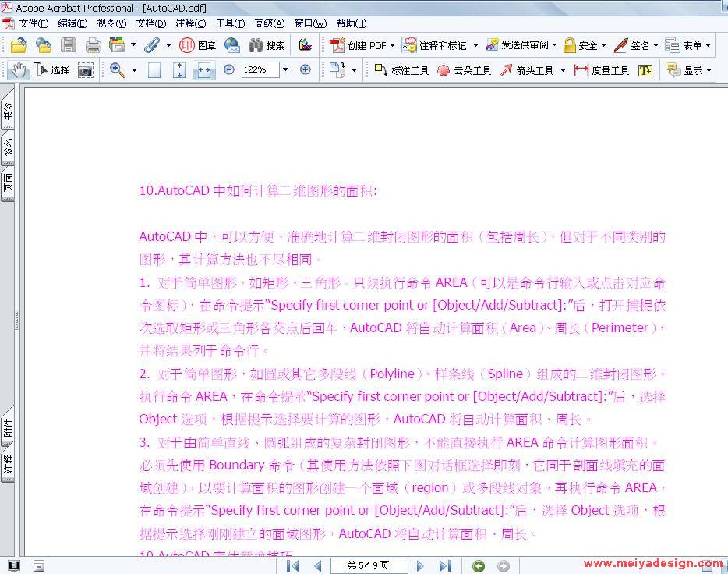Expand the 安全 security dropdown
728x574 pixels.
[584, 45]
